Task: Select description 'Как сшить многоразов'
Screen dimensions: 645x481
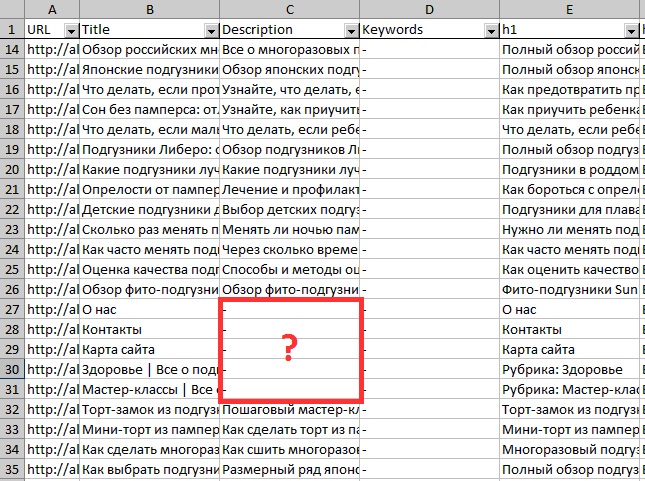Action: tap(290, 449)
